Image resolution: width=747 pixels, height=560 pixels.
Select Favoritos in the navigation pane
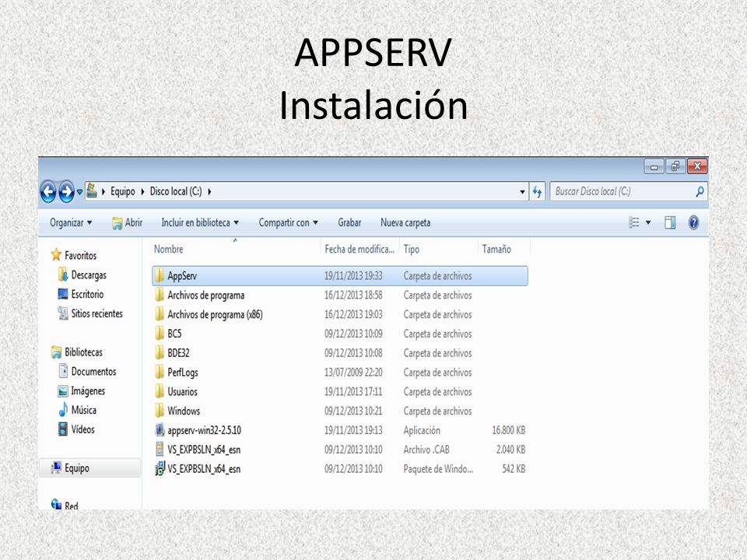coord(80,256)
